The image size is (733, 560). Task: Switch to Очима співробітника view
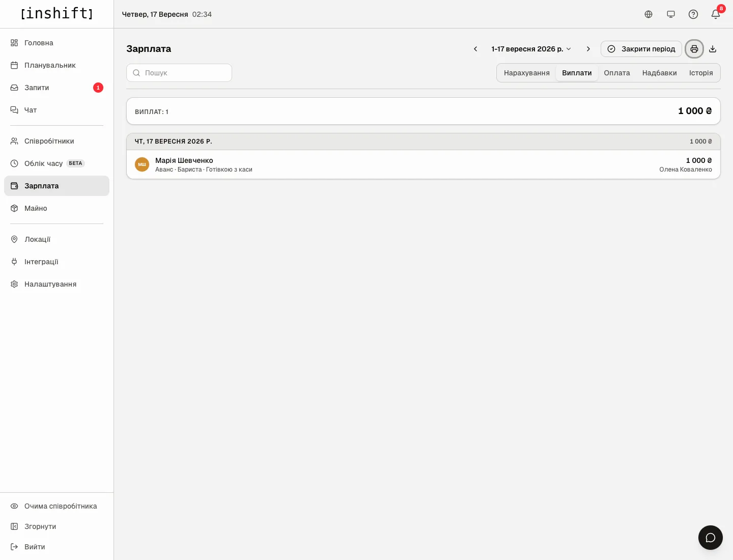click(57, 506)
